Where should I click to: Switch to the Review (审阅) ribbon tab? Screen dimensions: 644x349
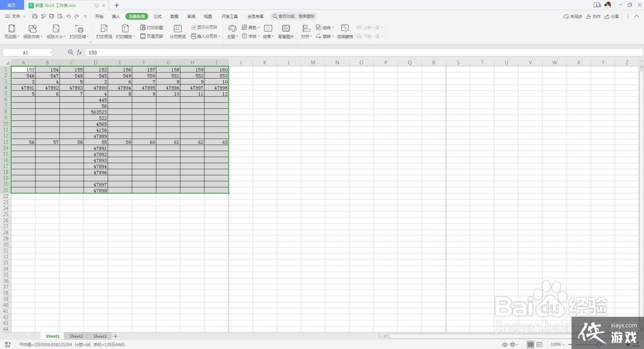coord(191,17)
